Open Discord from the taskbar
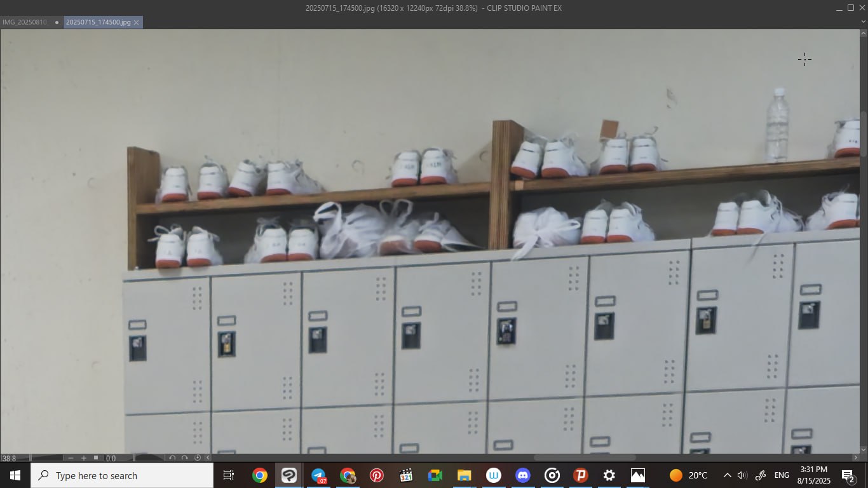 pos(522,475)
